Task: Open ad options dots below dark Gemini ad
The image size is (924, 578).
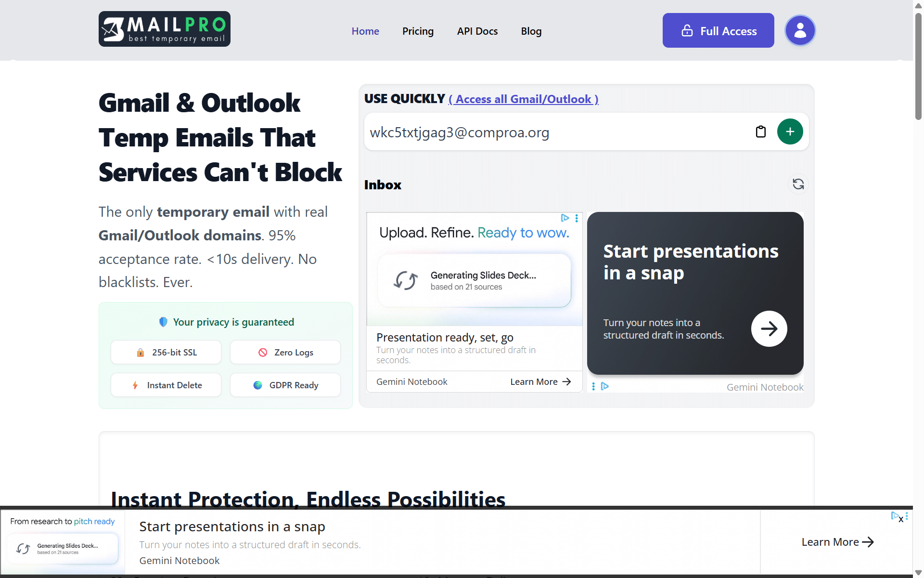Action: 593,386
